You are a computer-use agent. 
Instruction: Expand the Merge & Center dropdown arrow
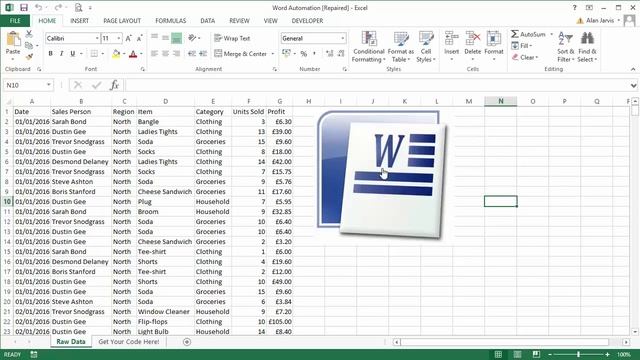(x=273, y=53)
